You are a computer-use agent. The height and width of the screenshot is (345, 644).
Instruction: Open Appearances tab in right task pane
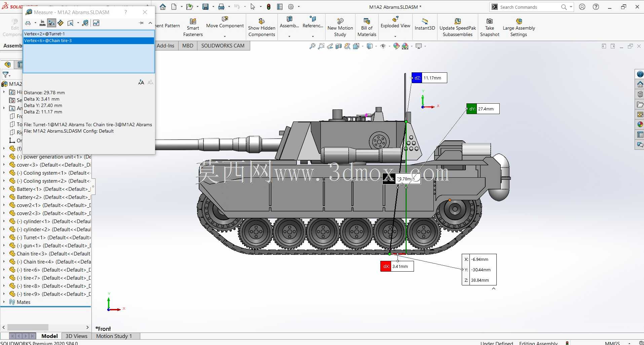pyautogui.click(x=640, y=125)
